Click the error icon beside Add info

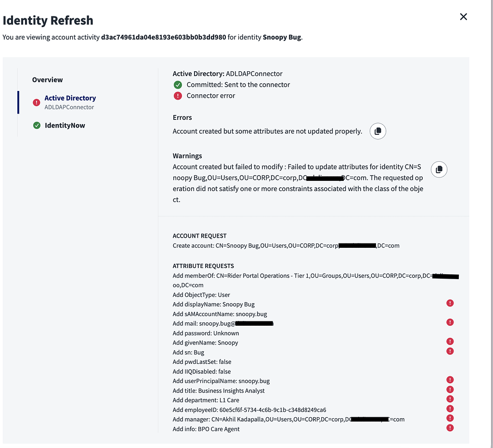click(450, 427)
